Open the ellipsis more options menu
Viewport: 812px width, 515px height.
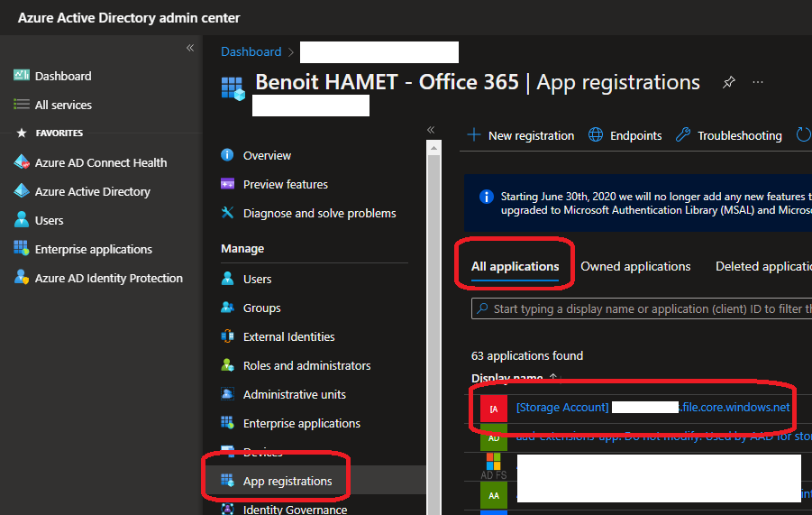coord(758,82)
